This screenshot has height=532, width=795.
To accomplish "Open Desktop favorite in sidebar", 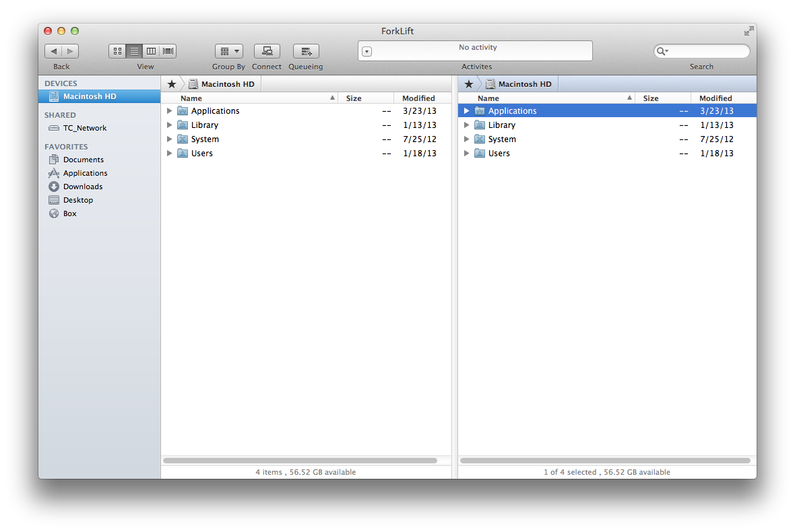I will (100, 200).
